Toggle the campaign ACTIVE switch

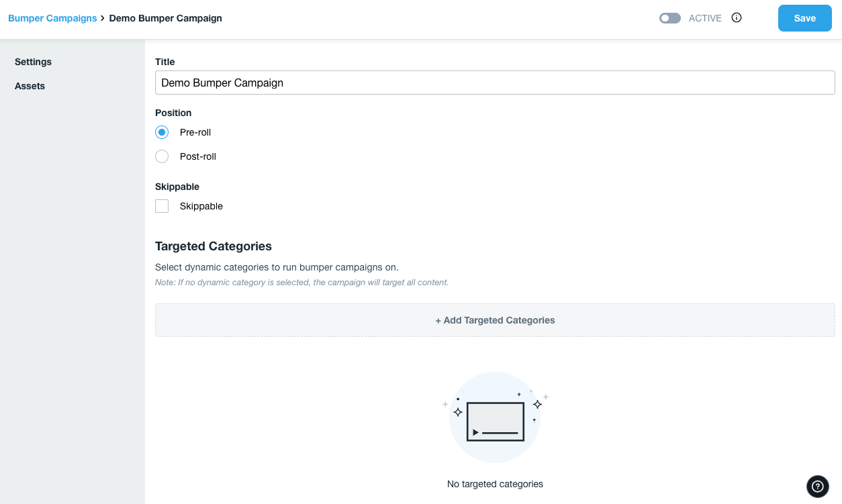[669, 18]
